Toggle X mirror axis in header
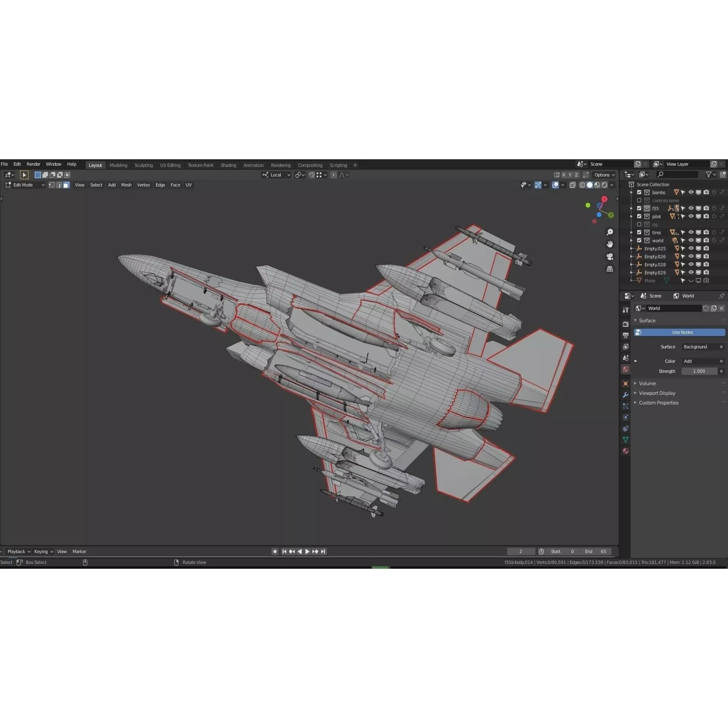 [564, 175]
